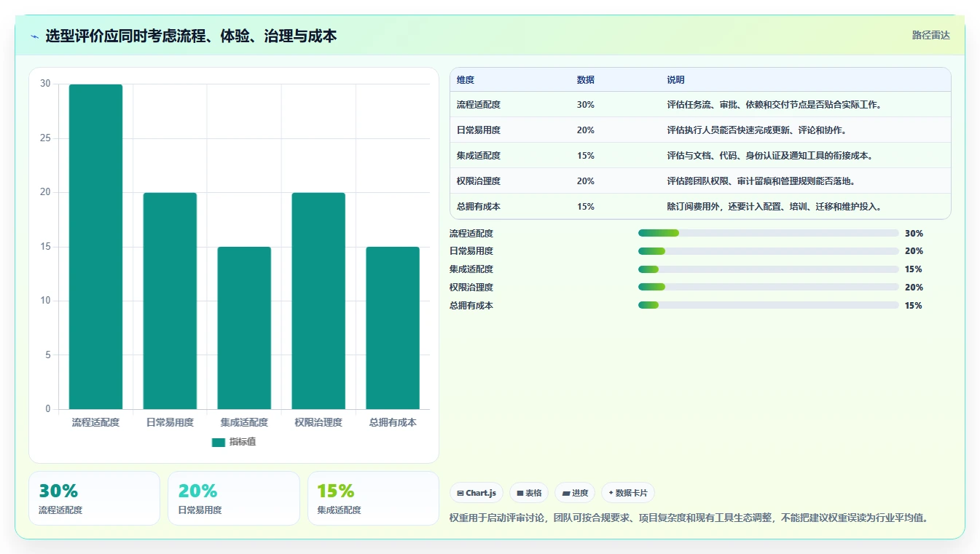Click the description 评估与文档、代码、身份认证及通知工具的衔接成本。
Image resolution: width=980 pixels, height=554 pixels.
click(771, 156)
